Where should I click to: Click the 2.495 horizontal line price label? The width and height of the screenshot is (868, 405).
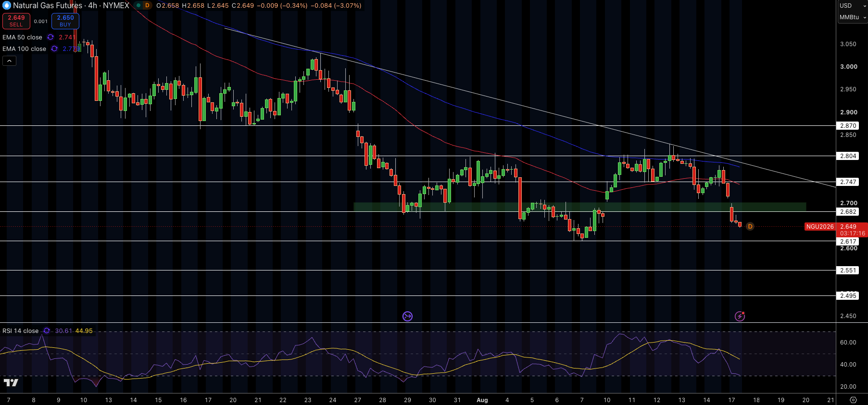pos(848,295)
